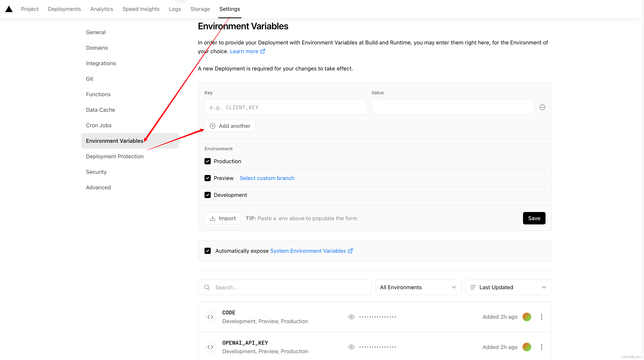Reveal the CODE variable value with eye icon

pos(351,317)
